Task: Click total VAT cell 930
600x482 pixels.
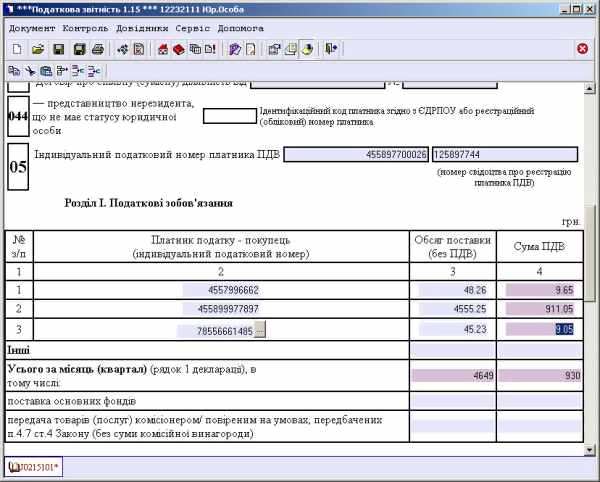Action: (x=540, y=376)
